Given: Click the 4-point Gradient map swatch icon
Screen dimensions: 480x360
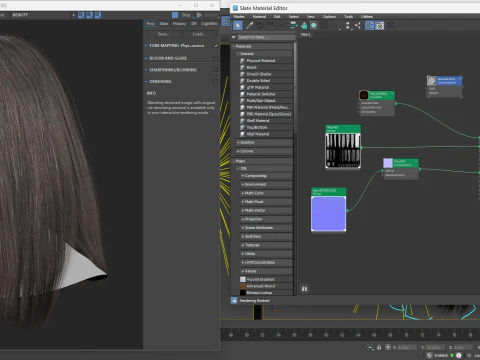Looking at the screenshot, I should coord(243,279).
